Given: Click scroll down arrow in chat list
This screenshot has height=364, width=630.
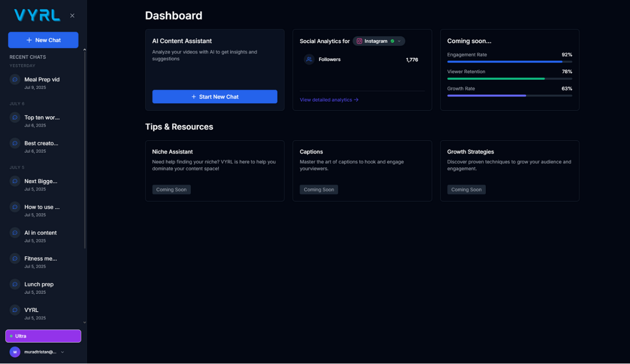Looking at the screenshot, I should (x=85, y=323).
